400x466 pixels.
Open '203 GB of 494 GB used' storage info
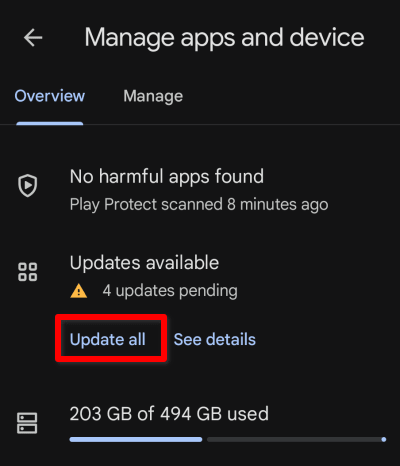click(x=169, y=414)
